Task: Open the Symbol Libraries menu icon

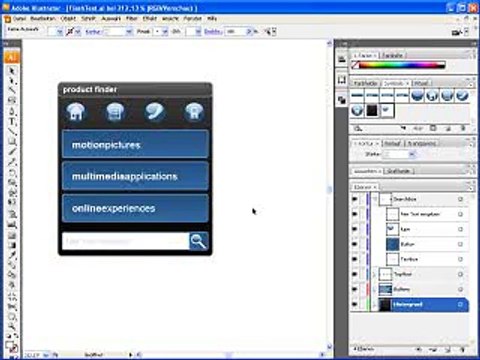Action: [x=358, y=128]
